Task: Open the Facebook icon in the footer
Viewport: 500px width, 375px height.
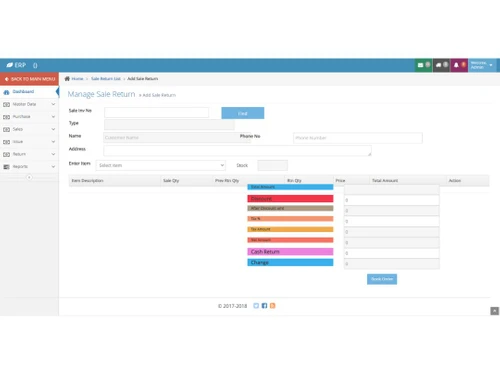Action: pos(264,306)
